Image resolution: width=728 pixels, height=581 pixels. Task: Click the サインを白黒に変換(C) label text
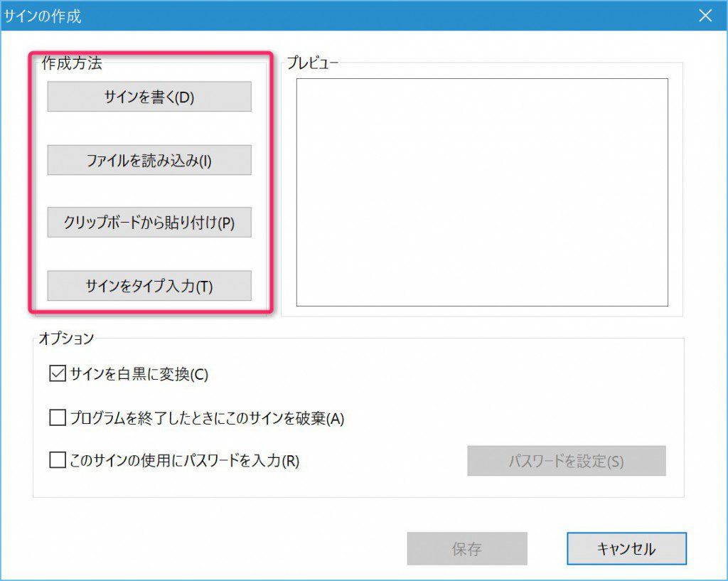[x=139, y=374]
